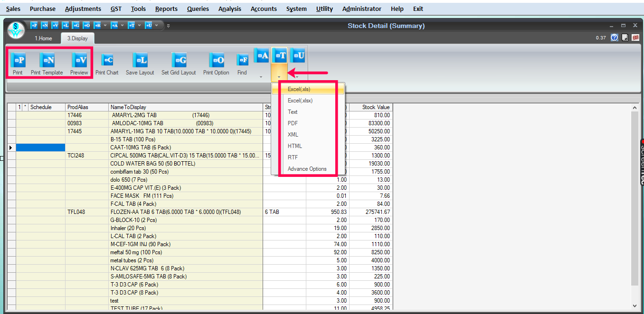Image resolution: width=644 pixels, height=314 pixels.
Task: Open the Print Chart tool
Action: (x=107, y=63)
